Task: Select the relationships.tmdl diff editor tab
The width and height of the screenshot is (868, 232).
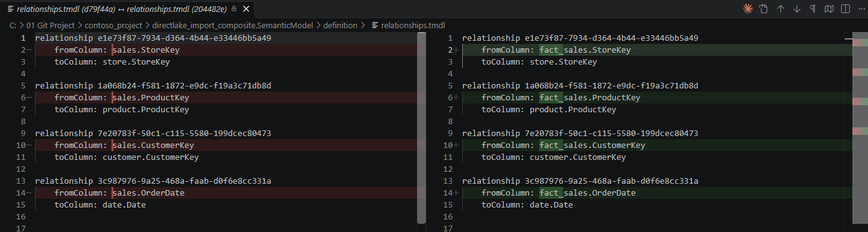Action: point(128,9)
